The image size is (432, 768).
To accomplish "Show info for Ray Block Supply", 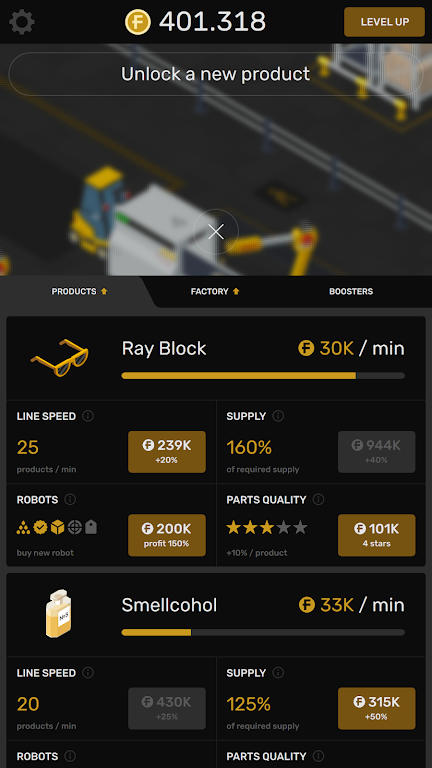I will (x=278, y=416).
